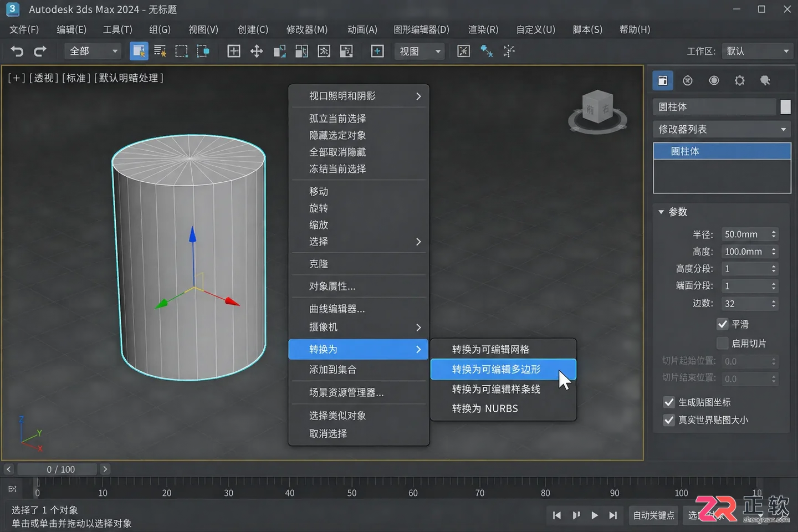
Task: Expand the 视口照明和阴影 submenu
Action: [359, 96]
